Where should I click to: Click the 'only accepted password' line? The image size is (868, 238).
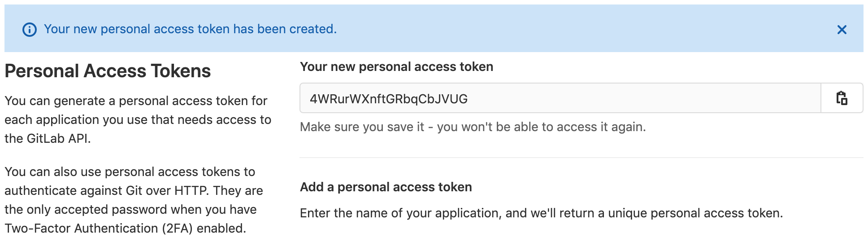pyautogui.click(x=130, y=209)
